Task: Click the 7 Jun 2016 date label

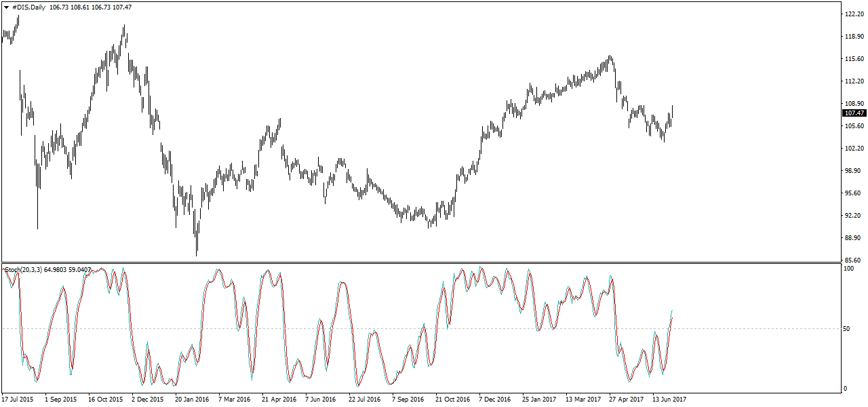Action: pyautogui.click(x=321, y=400)
